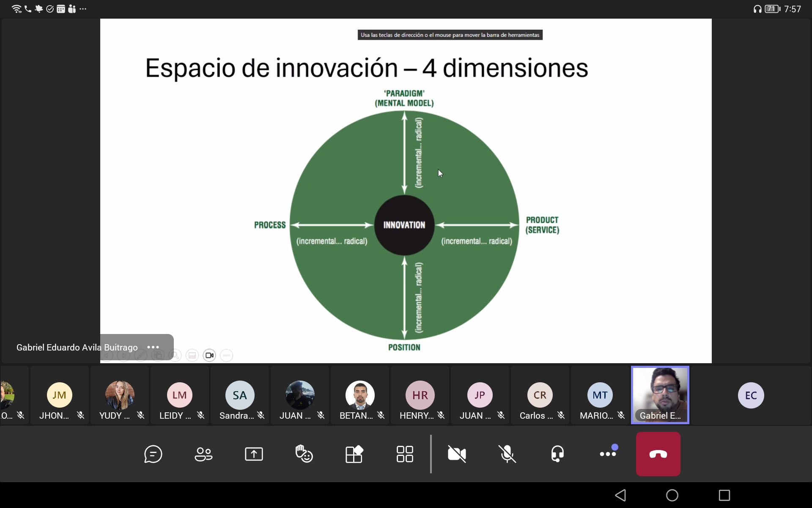
Task: Open the meeting chat
Action: tap(153, 454)
